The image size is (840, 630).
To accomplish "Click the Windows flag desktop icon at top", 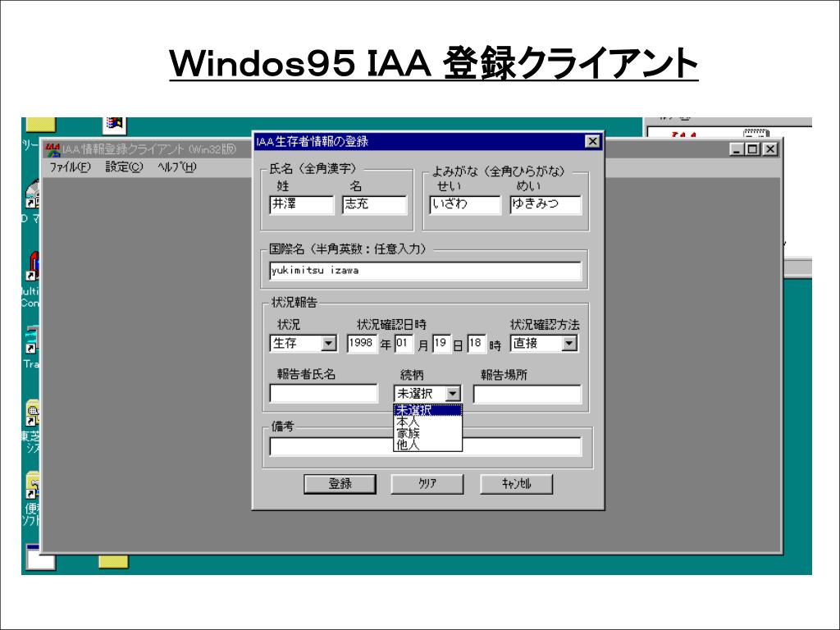I will pyautogui.click(x=115, y=125).
